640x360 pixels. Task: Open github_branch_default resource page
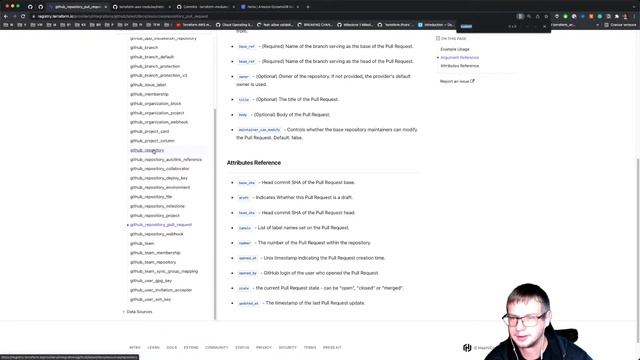(152, 57)
